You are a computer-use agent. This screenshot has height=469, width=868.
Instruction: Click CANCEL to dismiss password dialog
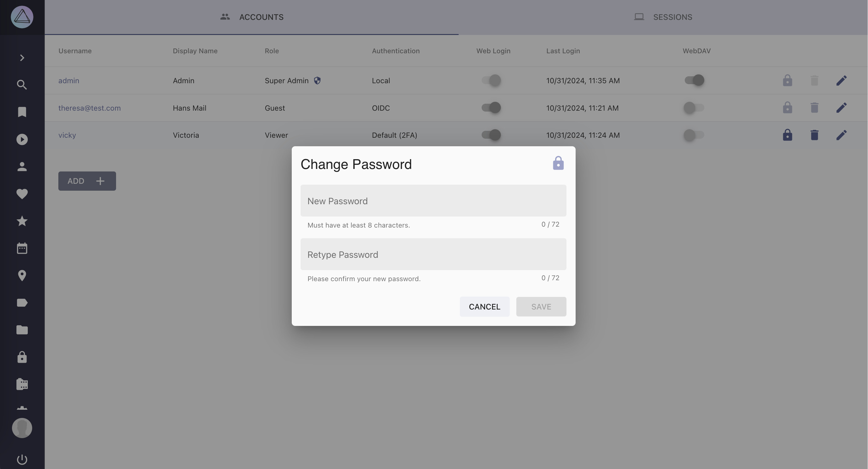[x=484, y=306]
